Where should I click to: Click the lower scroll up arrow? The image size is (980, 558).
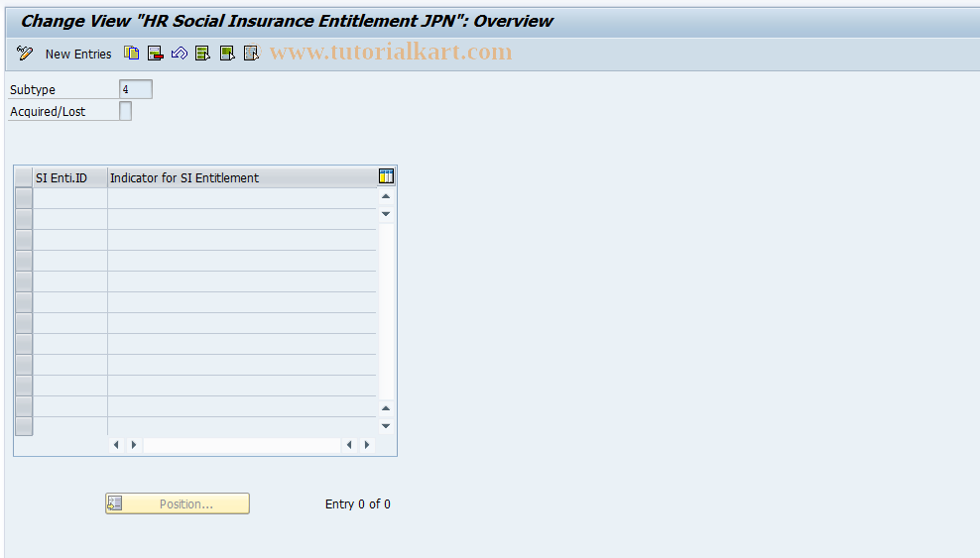click(386, 408)
